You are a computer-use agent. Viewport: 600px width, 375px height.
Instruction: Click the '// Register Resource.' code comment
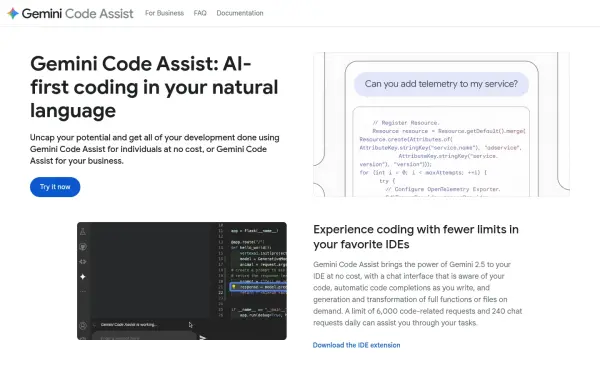click(x=406, y=123)
